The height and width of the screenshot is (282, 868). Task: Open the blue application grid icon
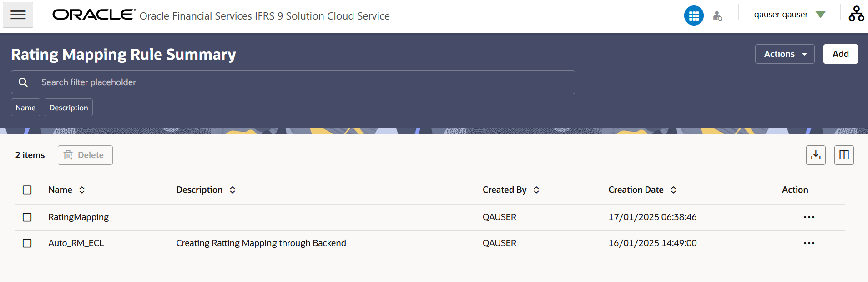click(694, 16)
